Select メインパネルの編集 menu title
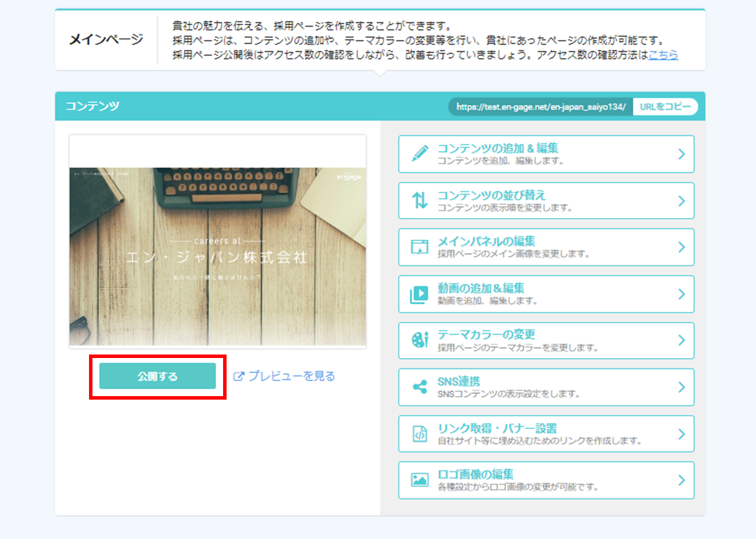This screenshot has width=756, height=539. [x=486, y=241]
